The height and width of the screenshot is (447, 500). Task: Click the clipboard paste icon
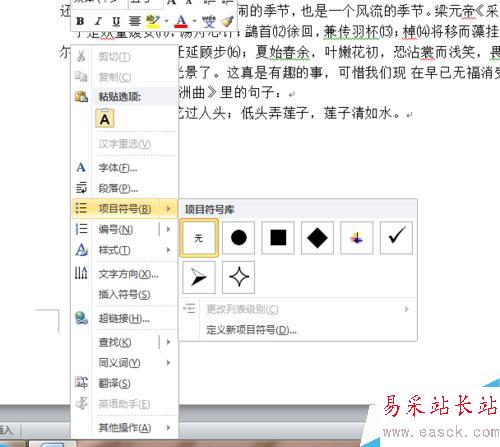pyautogui.click(x=81, y=97)
